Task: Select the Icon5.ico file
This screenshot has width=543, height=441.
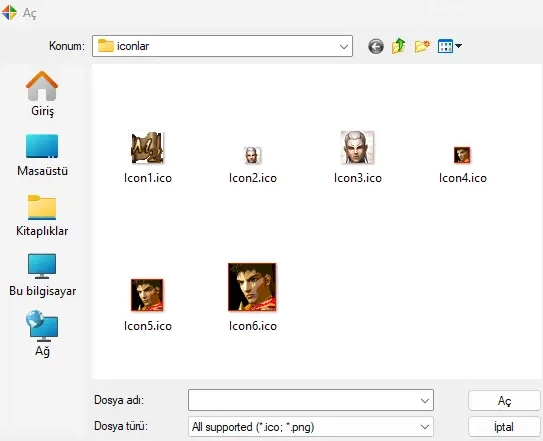Action: 148,305
